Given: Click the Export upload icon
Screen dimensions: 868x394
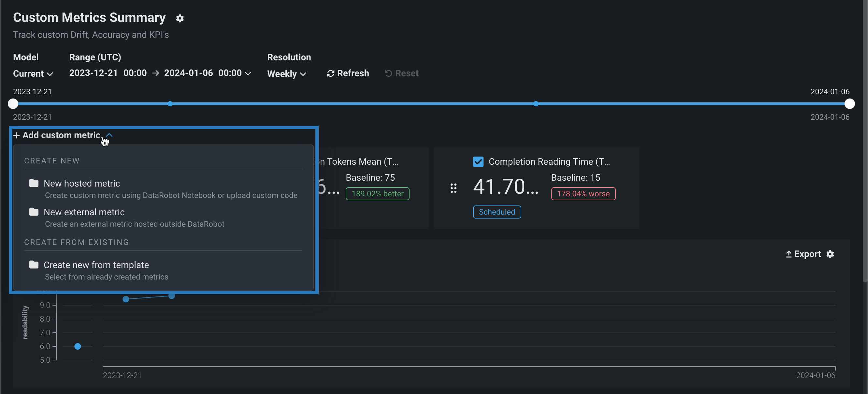Looking at the screenshot, I should (x=788, y=254).
